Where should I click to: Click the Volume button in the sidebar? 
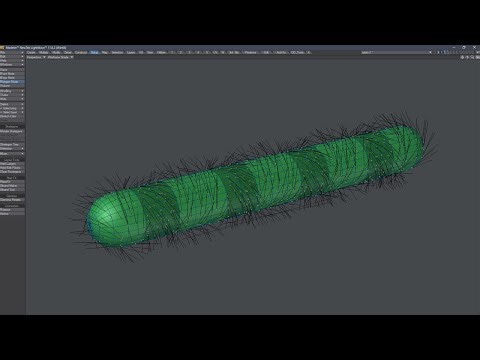[12, 86]
